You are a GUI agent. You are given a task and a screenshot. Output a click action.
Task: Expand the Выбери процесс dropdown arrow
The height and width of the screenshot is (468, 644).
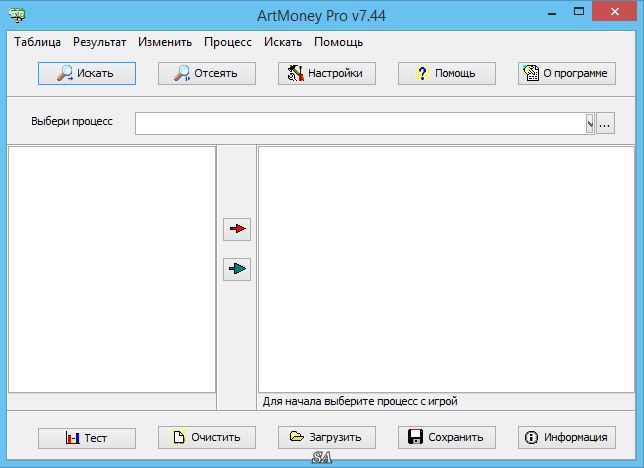click(x=590, y=123)
